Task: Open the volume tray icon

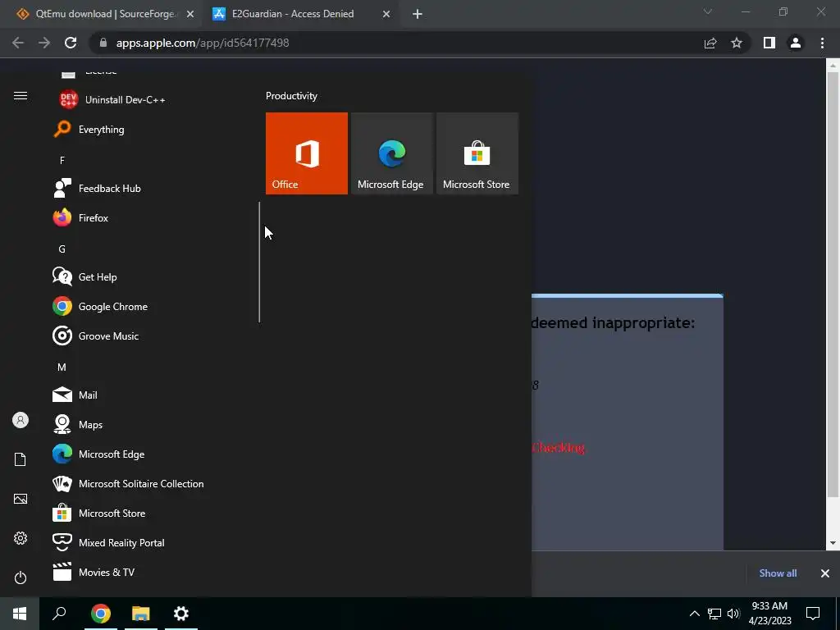Action: pos(733,614)
